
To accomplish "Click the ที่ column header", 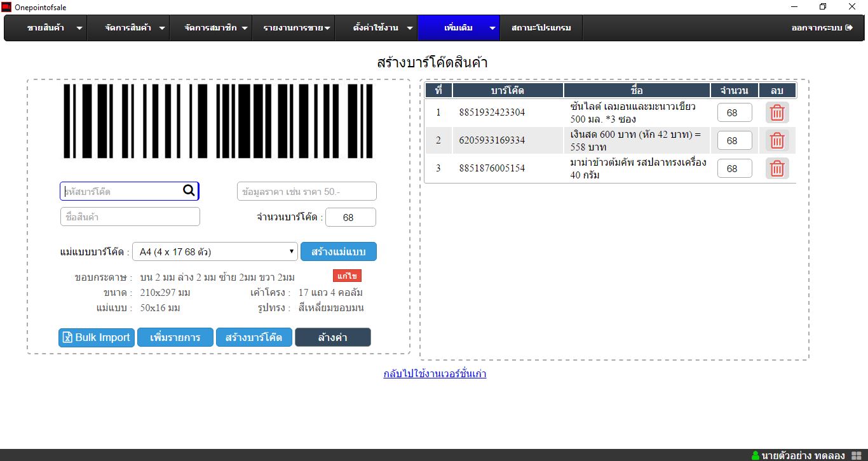I will click(438, 90).
